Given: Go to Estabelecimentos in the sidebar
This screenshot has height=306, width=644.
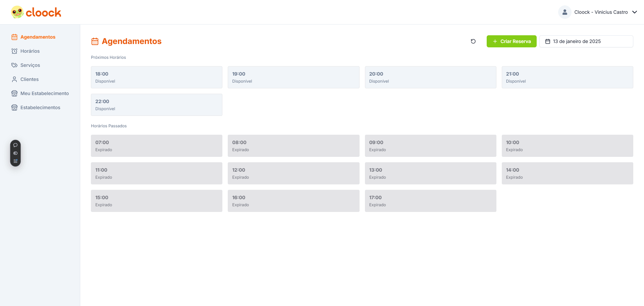Looking at the screenshot, I should point(40,107).
